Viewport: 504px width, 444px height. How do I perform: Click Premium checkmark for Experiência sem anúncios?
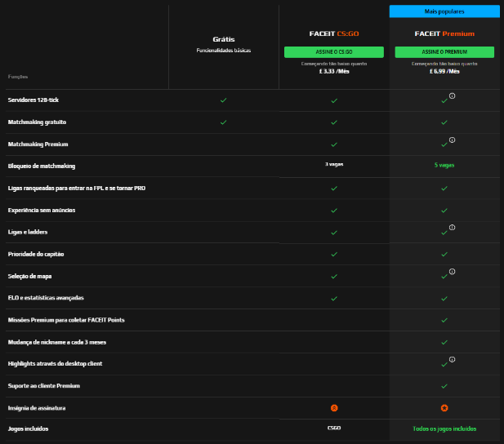444,211
